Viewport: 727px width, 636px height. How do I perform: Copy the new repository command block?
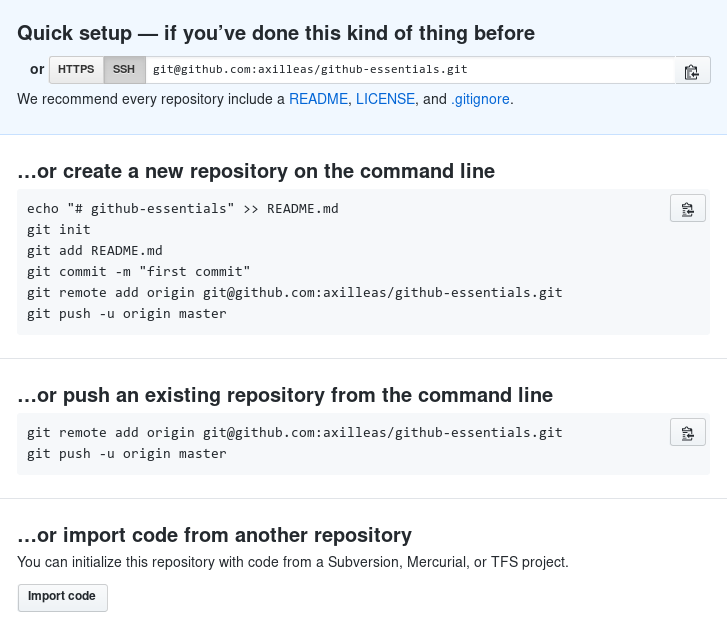pos(687,209)
